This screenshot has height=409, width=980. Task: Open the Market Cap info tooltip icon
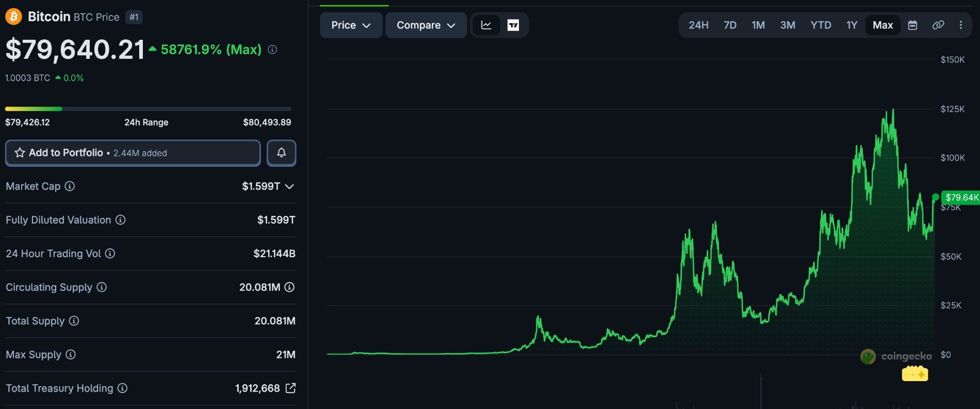(70, 186)
